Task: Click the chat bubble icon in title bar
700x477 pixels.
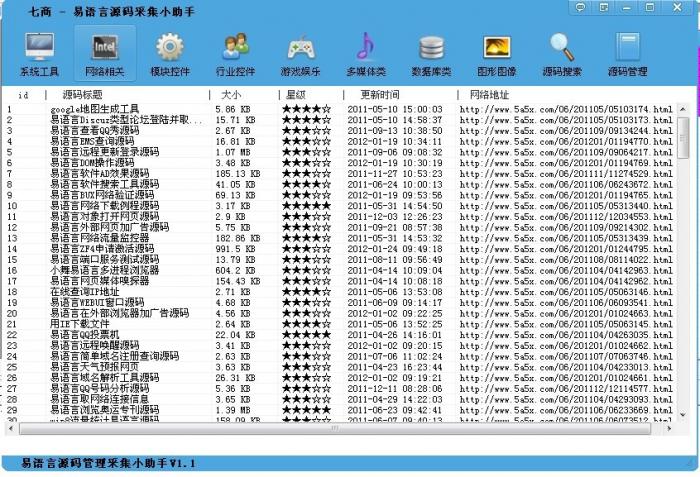Action: point(580,7)
